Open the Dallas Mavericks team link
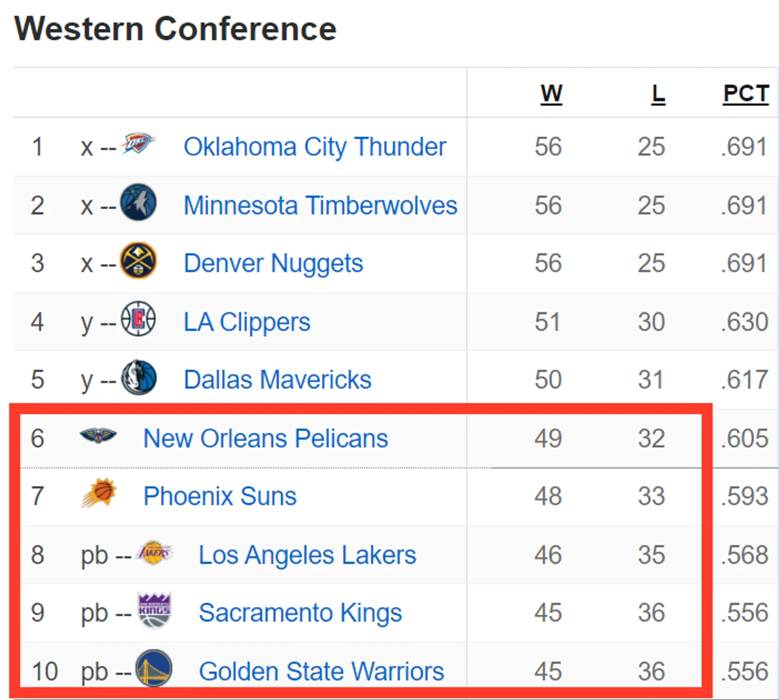This screenshot has height=700, width=779. [x=277, y=380]
